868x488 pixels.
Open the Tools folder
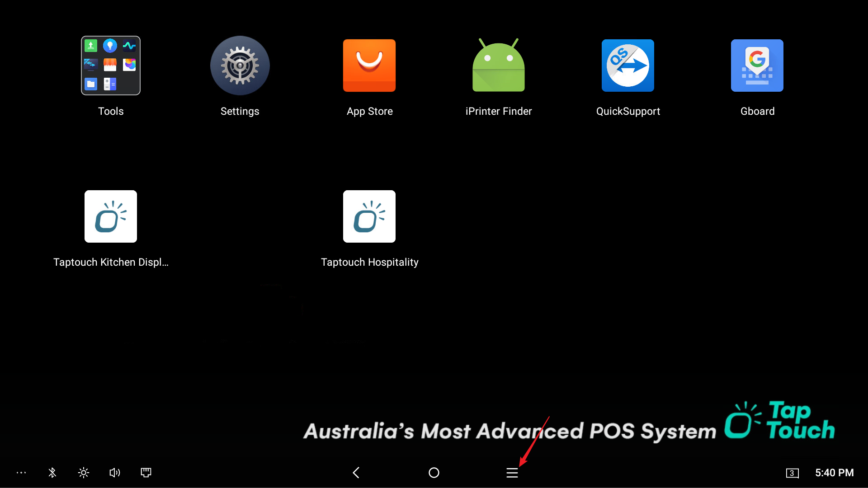[x=111, y=66]
